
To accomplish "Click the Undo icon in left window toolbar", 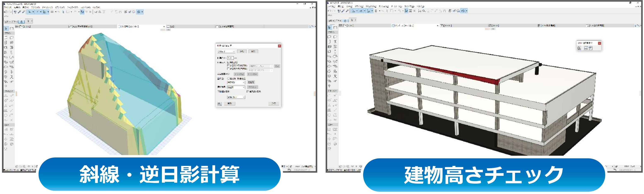I will point(6,12).
